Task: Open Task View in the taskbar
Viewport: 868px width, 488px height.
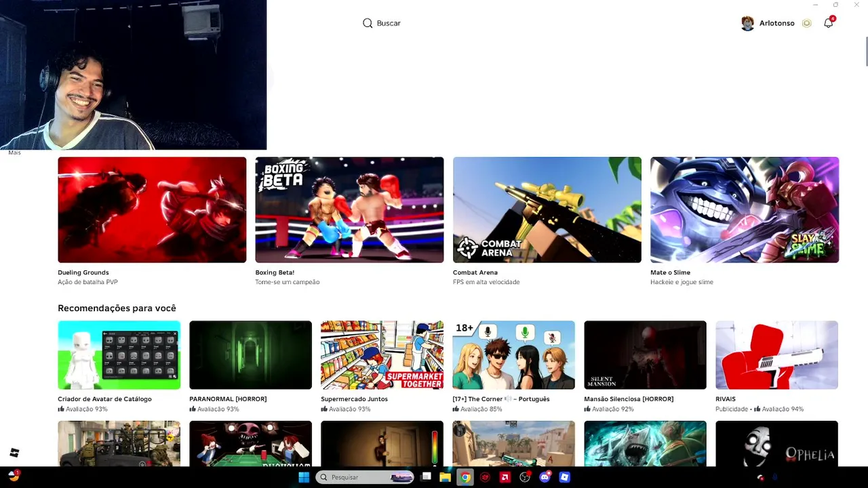Action: point(426,477)
